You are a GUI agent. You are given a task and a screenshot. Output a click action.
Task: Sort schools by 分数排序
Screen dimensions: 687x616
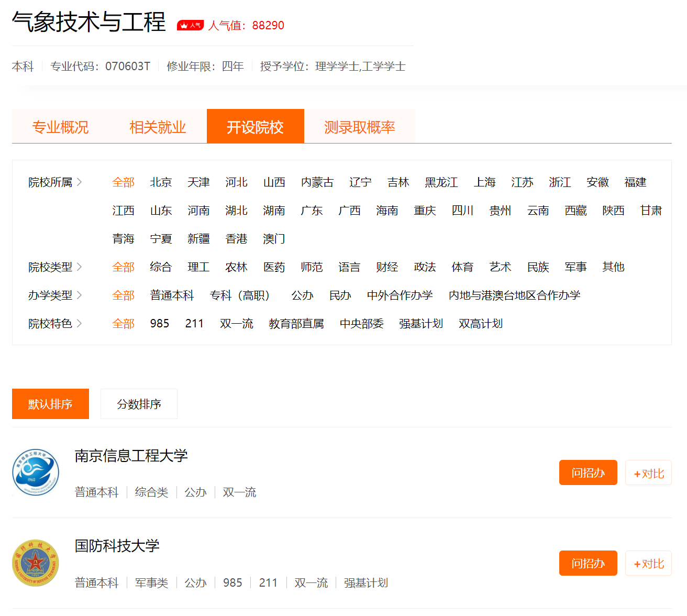click(x=139, y=404)
